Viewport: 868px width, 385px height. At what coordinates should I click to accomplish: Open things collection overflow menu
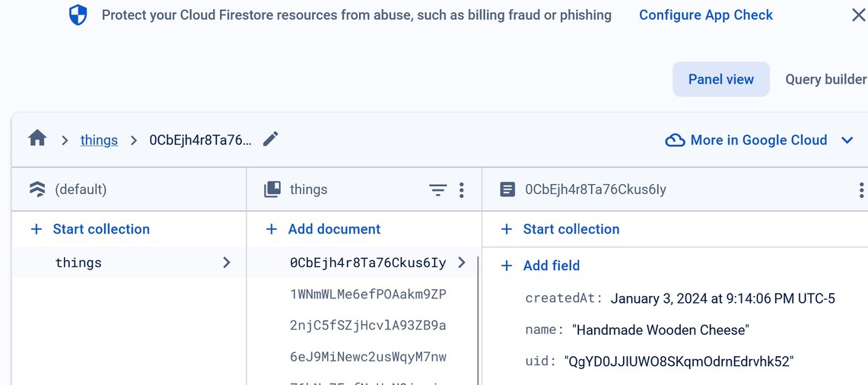(461, 190)
